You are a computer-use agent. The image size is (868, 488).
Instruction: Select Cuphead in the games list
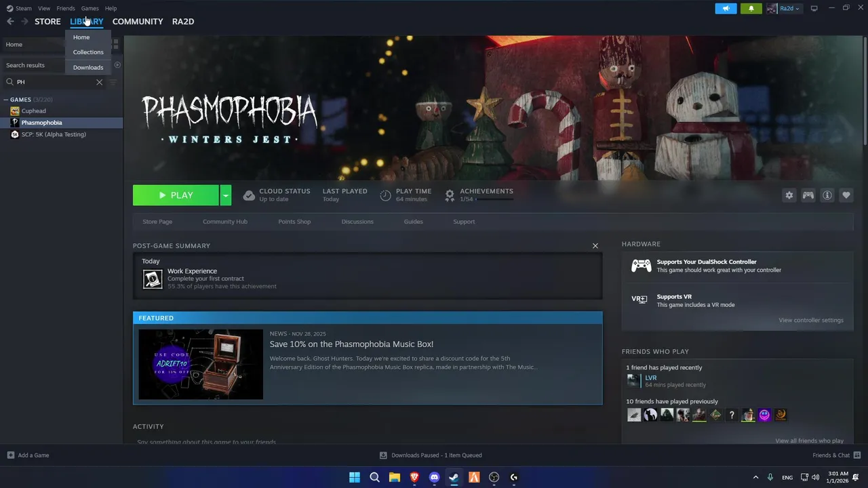point(34,111)
